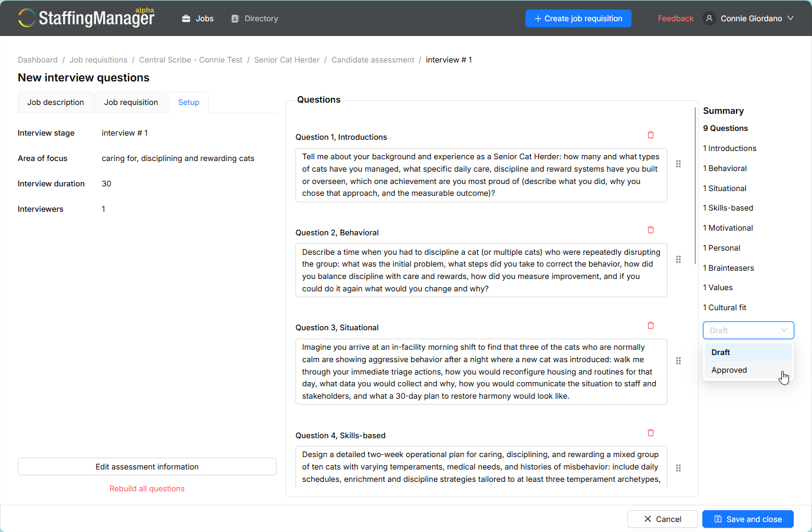Click the trash icon for Question 2, Behavioral
This screenshot has height=532, width=812.
point(650,230)
